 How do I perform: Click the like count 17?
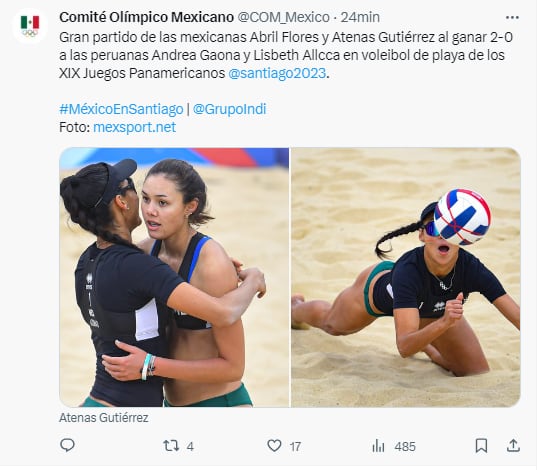coord(295,446)
